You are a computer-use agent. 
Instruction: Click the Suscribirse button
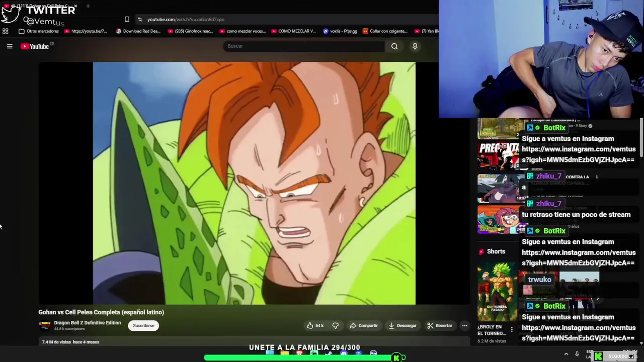coord(143,326)
